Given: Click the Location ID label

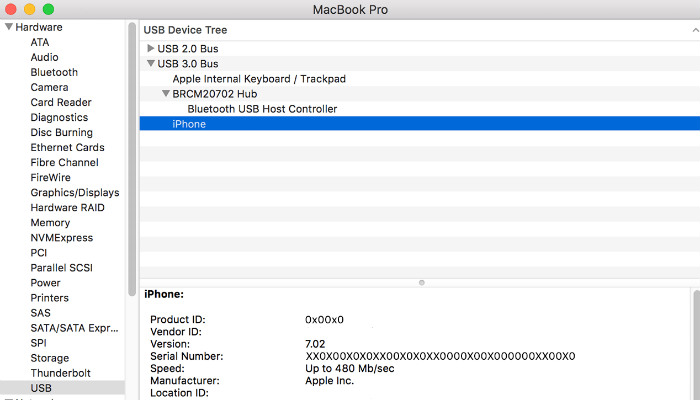Looking at the screenshot, I should [x=179, y=393].
